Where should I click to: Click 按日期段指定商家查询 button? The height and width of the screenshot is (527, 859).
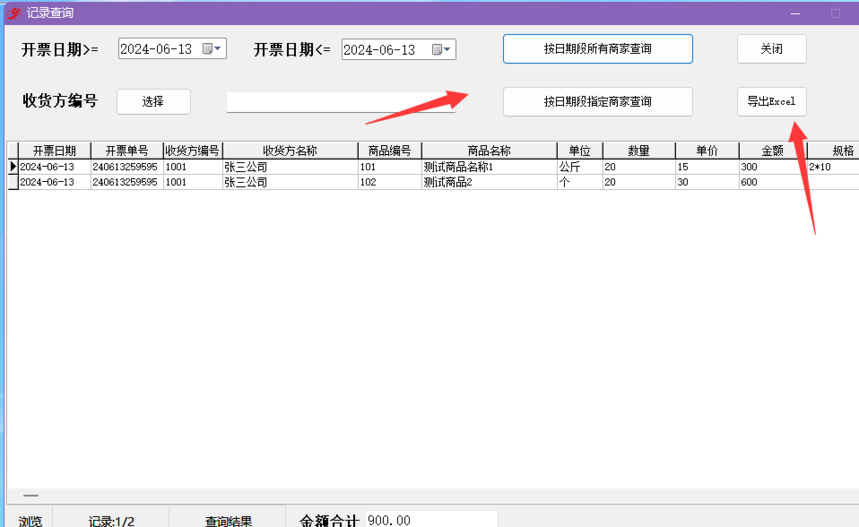(x=598, y=102)
